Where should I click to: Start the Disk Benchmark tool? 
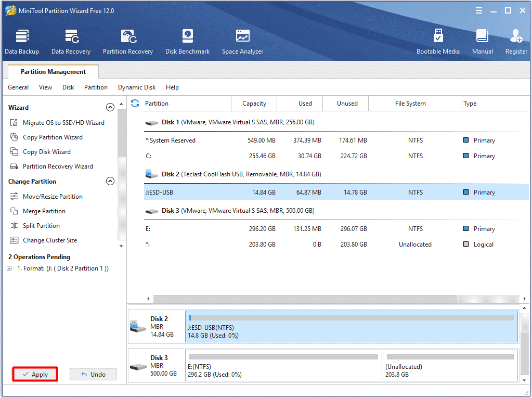(x=187, y=42)
